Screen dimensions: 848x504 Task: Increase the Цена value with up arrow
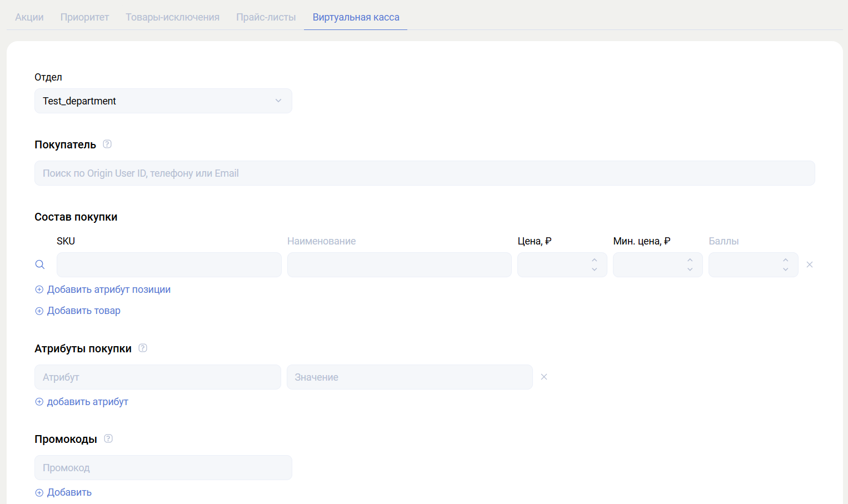(594, 260)
